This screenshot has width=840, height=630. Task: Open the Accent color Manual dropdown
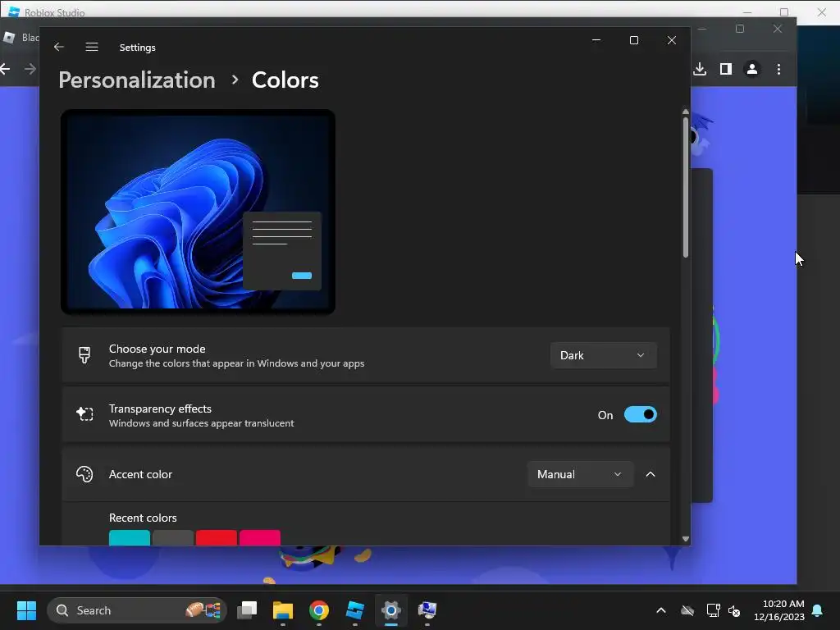580,474
